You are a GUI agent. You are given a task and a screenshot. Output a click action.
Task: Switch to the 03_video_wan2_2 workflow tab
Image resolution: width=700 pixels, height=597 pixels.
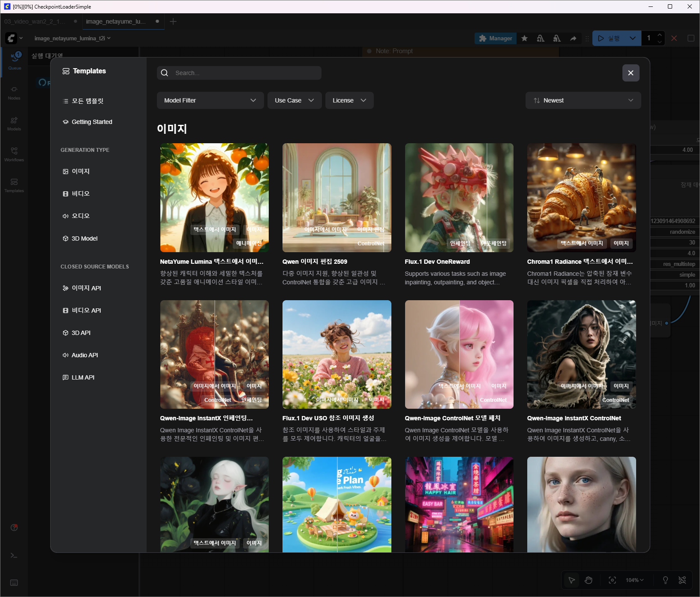(35, 21)
